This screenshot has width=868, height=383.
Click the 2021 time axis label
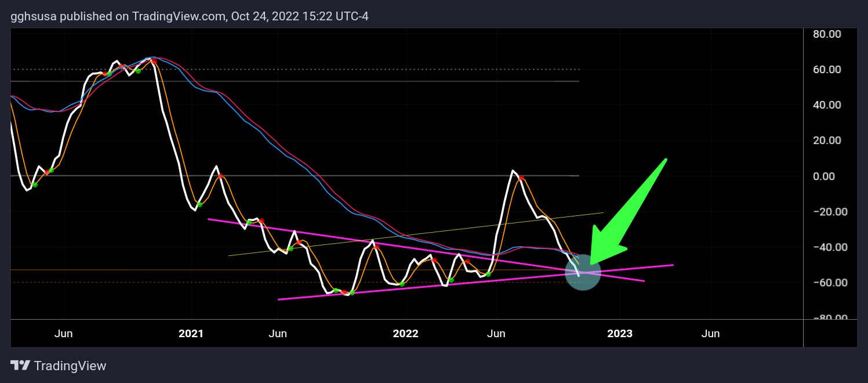point(191,334)
